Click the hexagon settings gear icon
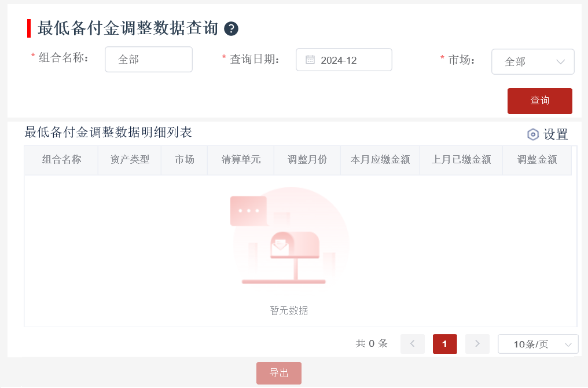This screenshot has height=388, width=588. [533, 134]
